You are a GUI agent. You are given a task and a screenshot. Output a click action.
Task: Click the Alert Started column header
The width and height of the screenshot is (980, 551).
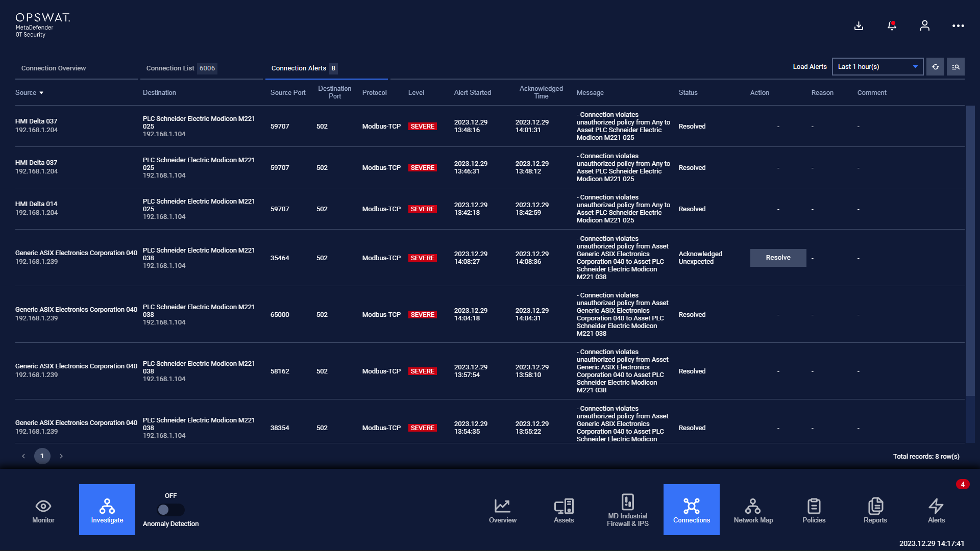click(473, 93)
